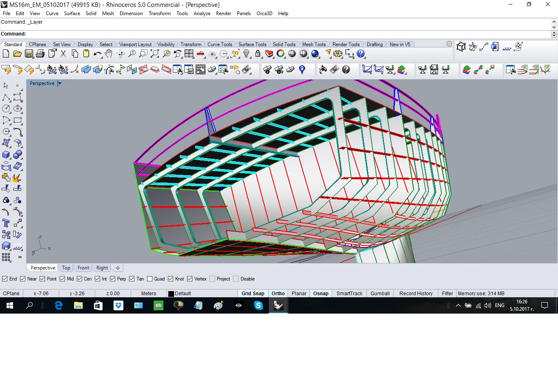Toggle Grid Snap in status bar

pyautogui.click(x=253, y=294)
